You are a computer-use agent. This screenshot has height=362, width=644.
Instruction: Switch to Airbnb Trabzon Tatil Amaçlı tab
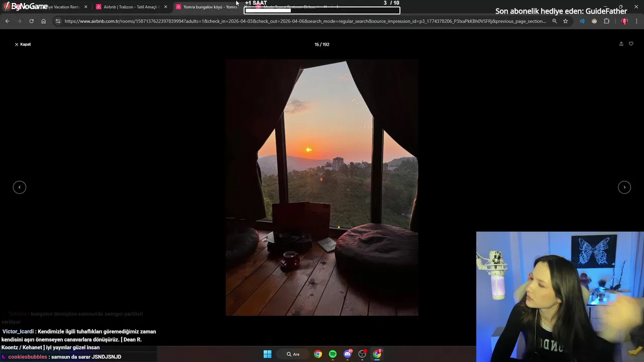(130, 7)
